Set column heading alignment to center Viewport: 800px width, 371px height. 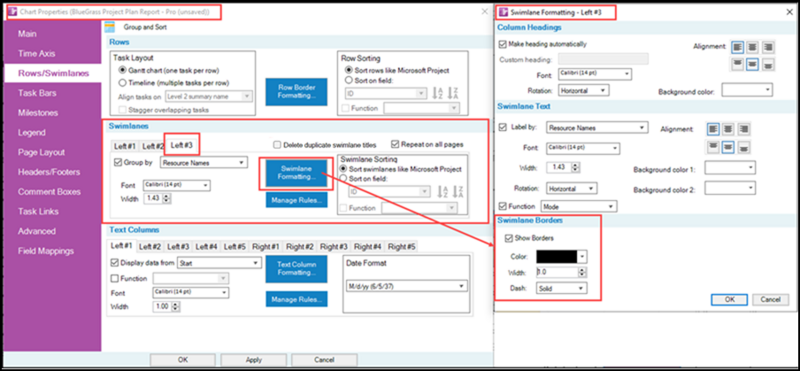coord(752,47)
